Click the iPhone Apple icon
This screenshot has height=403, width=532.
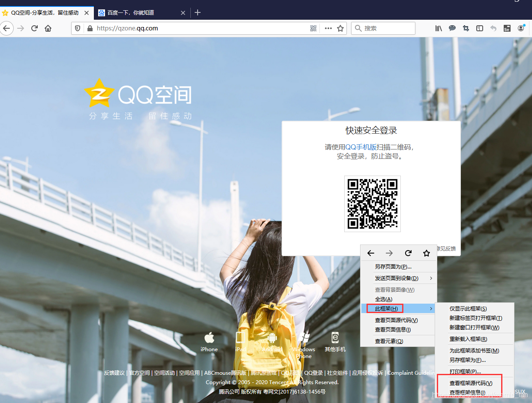[x=209, y=337]
